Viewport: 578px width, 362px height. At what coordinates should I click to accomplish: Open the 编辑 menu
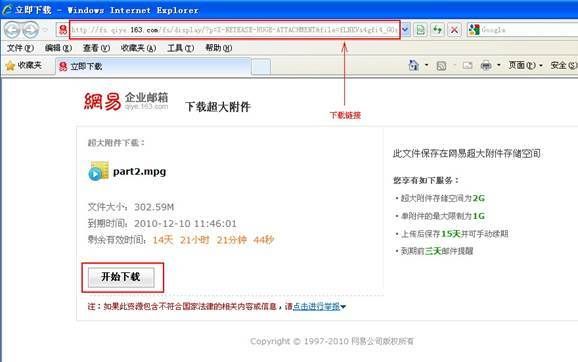tap(58, 48)
